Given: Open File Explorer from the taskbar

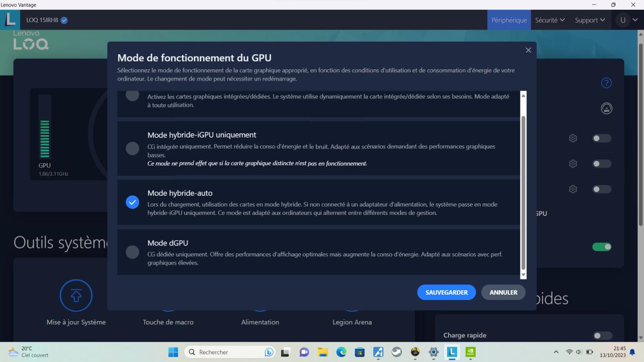Looking at the screenshot, I should coord(323,352).
